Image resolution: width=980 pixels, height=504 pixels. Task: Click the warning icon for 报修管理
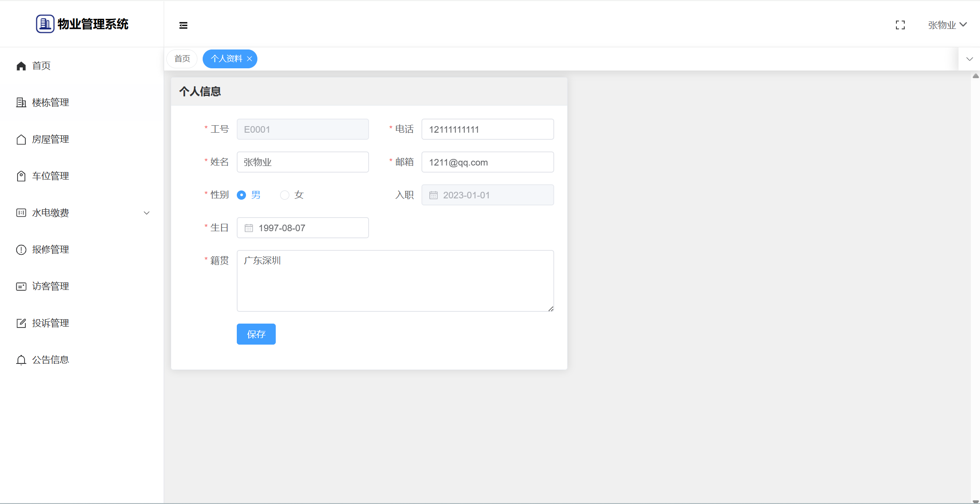21,250
